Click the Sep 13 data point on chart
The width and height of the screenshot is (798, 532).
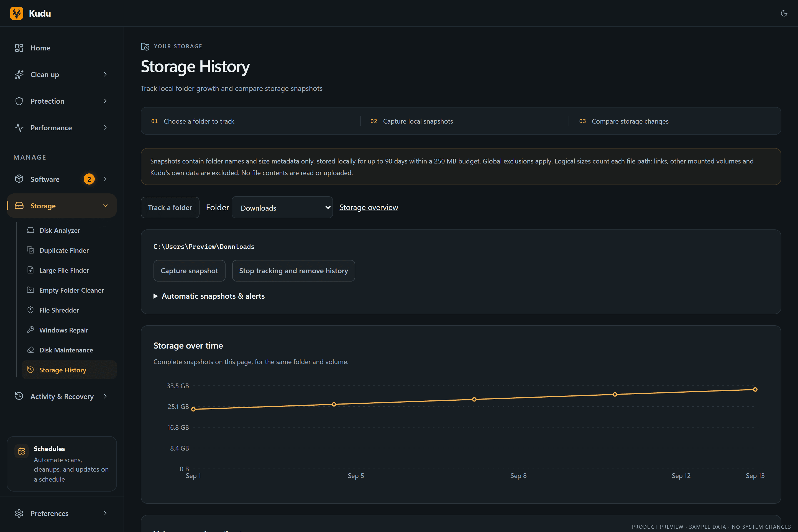755,390
